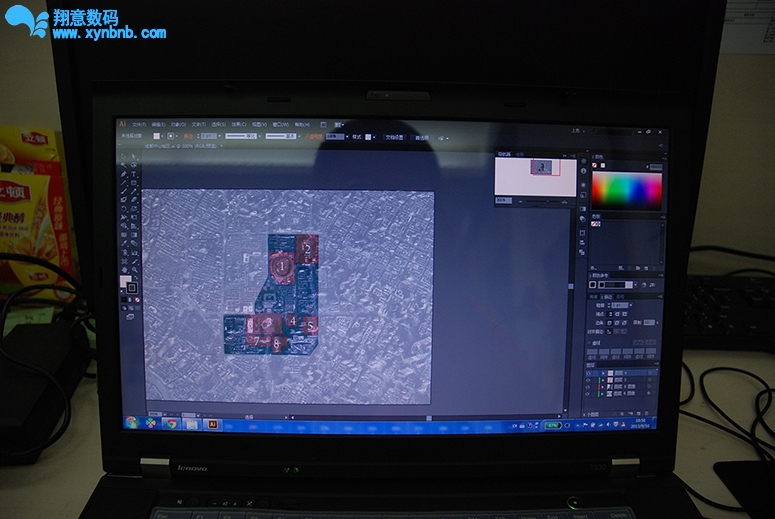This screenshot has width=775, height=519.
Task: Toggle visibility of the top layer
Action: [588, 372]
